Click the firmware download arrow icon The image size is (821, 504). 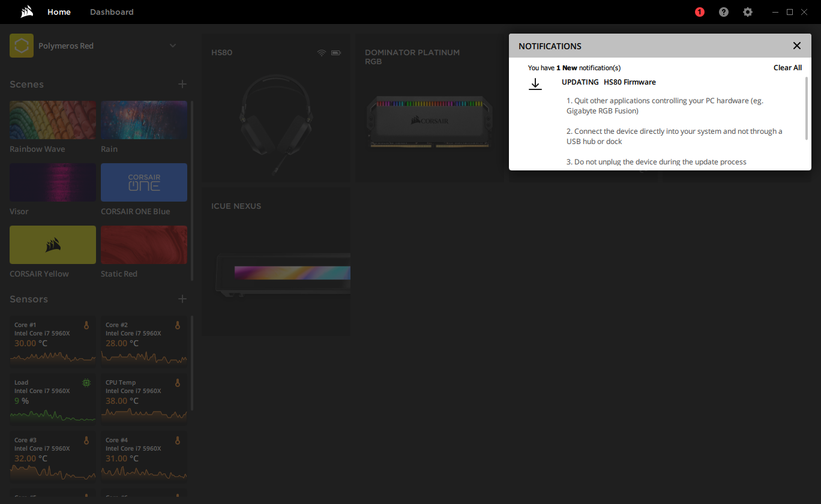[x=535, y=84]
